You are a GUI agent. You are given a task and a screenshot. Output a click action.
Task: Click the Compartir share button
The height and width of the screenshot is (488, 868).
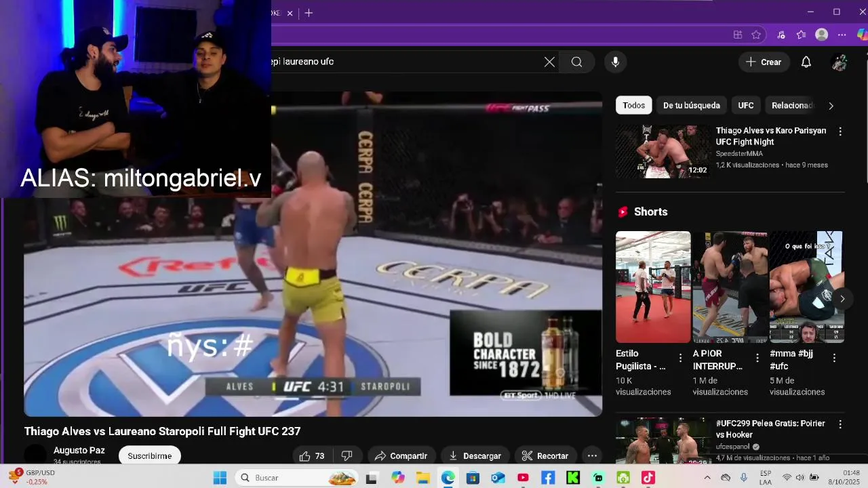[401, 456]
